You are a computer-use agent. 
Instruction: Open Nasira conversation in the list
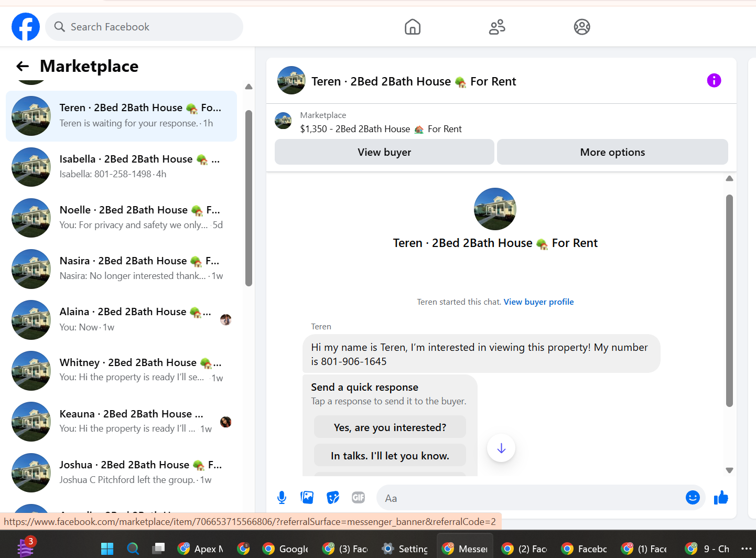(x=121, y=269)
